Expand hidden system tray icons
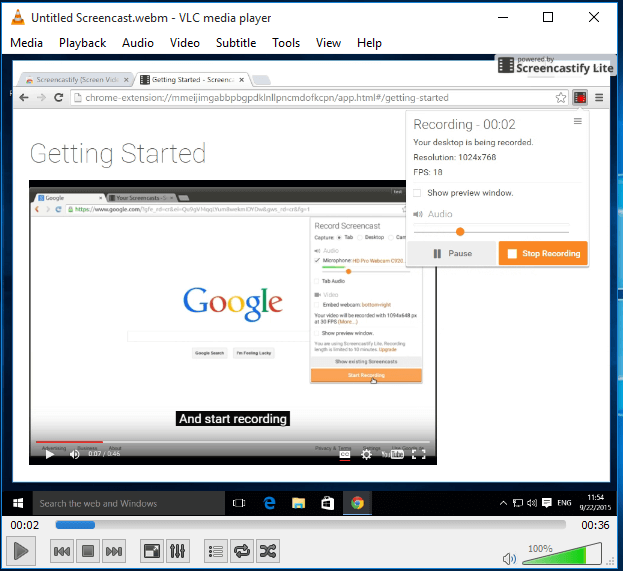Viewport: 623px width, 571px height. click(x=503, y=503)
